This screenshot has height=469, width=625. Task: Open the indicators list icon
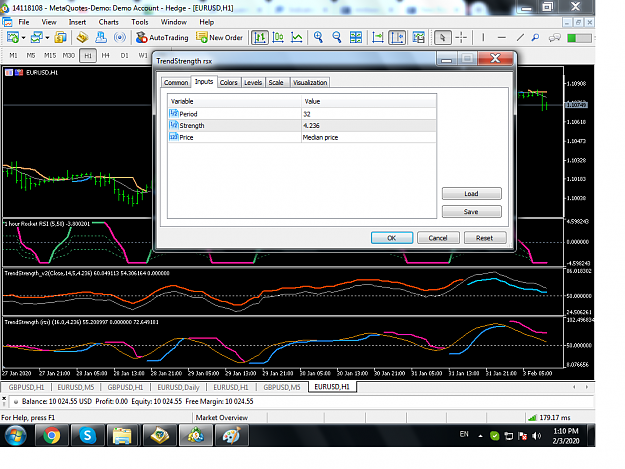[x=419, y=37]
